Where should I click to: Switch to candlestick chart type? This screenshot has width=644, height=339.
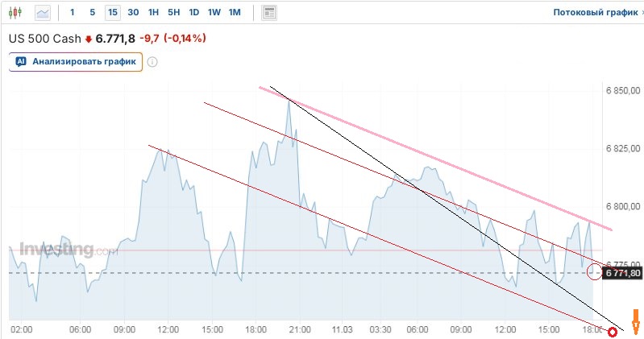(x=16, y=13)
